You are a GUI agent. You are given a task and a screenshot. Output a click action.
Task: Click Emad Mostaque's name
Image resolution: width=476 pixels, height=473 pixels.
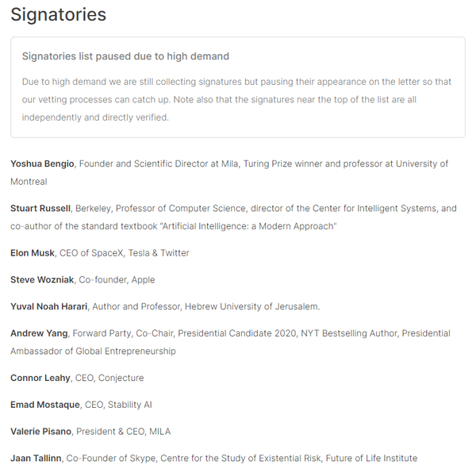(45, 405)
